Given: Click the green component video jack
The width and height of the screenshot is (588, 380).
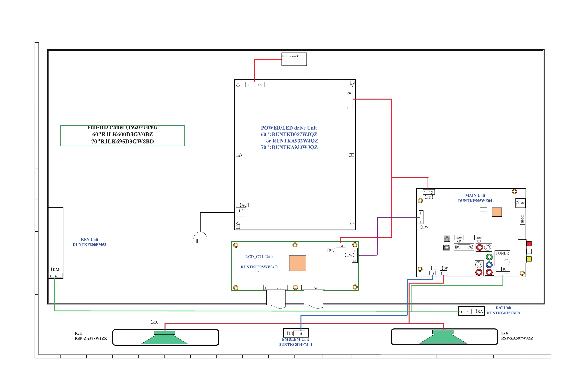Looking at the screenshot, I should (489, 257).
